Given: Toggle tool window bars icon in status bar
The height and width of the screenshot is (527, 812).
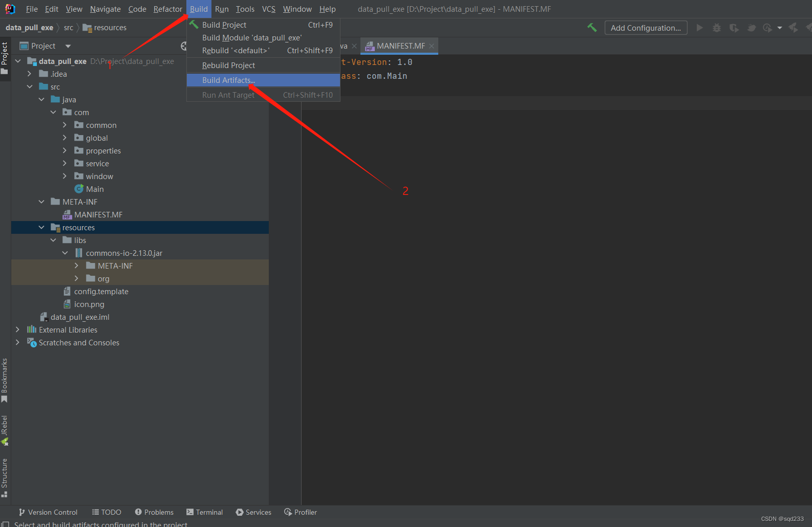Looking at the screenshot, I should (6, 524).
